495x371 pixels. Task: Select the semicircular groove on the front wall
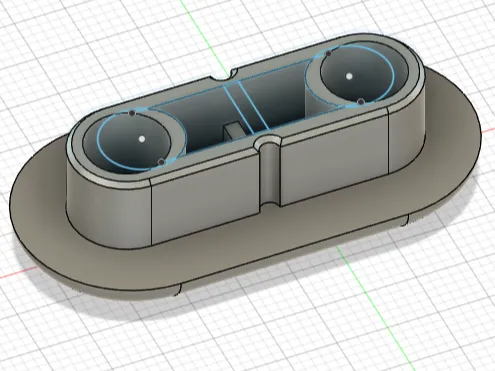click(x=269, y=173)
